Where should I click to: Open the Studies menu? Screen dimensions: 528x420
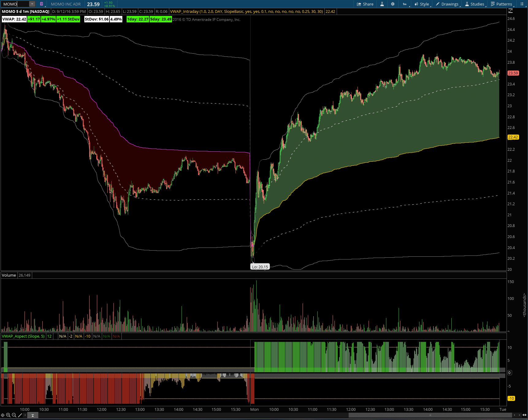(475, 4)
